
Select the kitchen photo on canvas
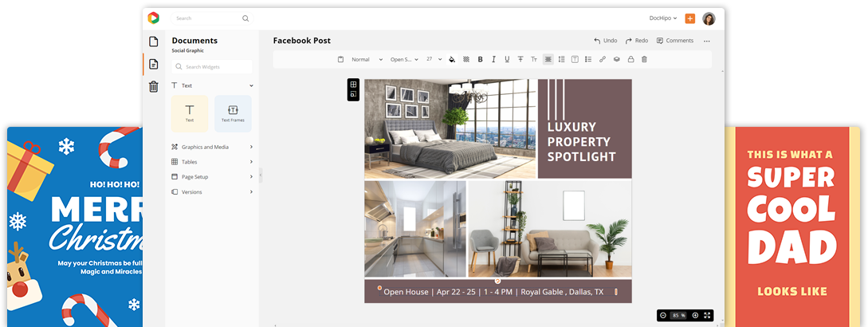coord(415,228)
